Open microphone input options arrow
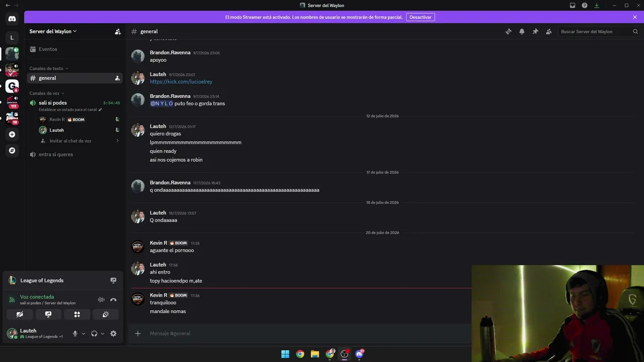 point(84,333)
